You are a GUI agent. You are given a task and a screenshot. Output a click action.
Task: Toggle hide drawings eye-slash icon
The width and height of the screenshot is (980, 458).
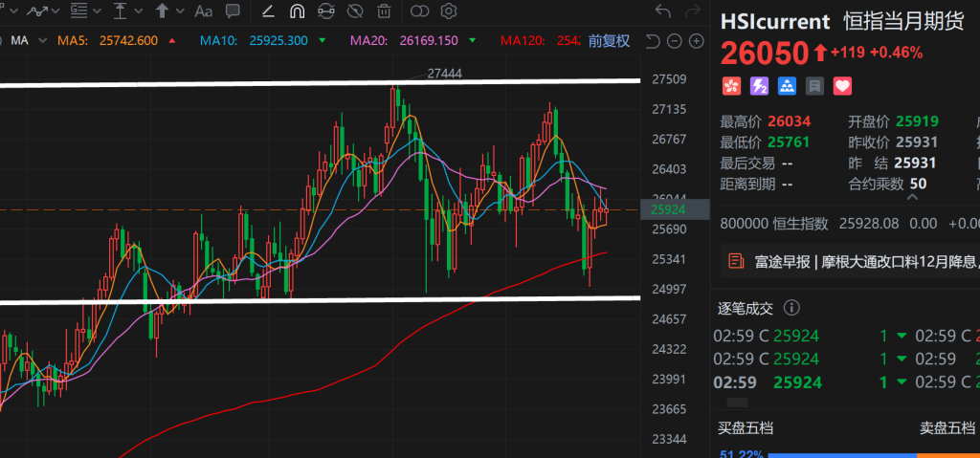355,11
